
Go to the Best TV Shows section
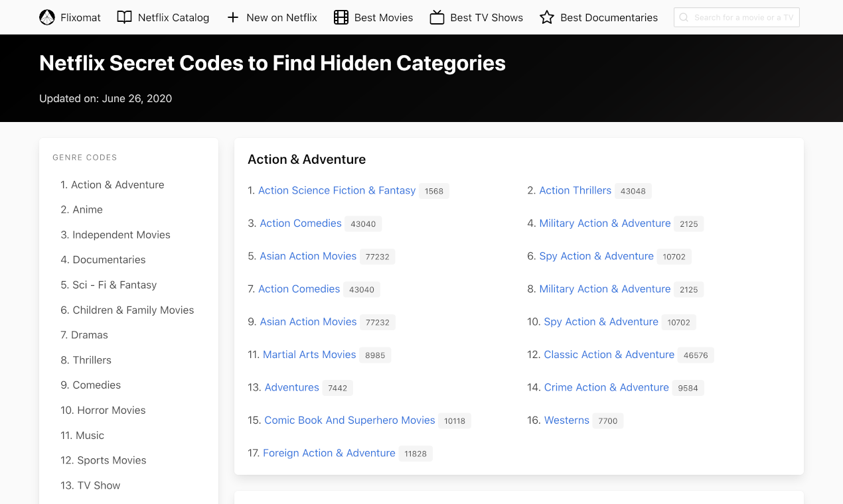coord(486,17)
